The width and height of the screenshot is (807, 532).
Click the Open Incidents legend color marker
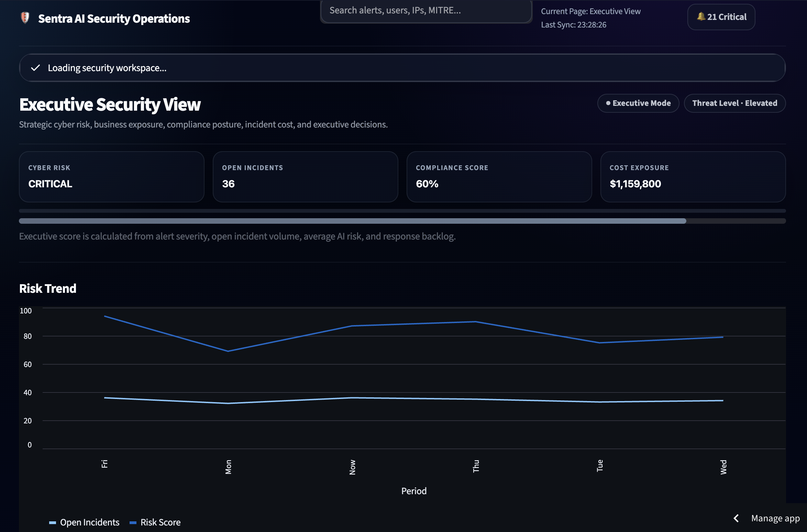point(53,523)
